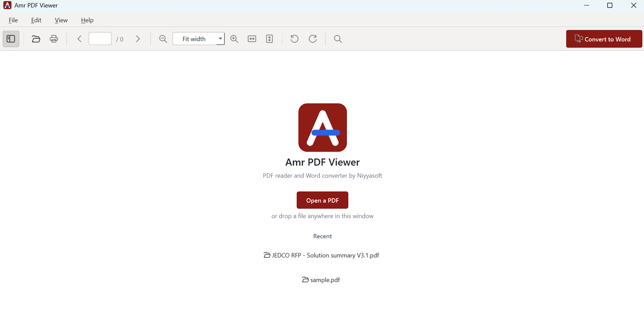Click the Open a PDF button

[x=322, y=200]
